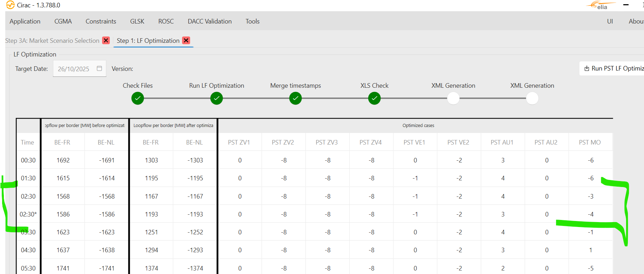Select the 02:30* time row cell
The width and height of the screenshot is (644, 274).
point(28,214)
